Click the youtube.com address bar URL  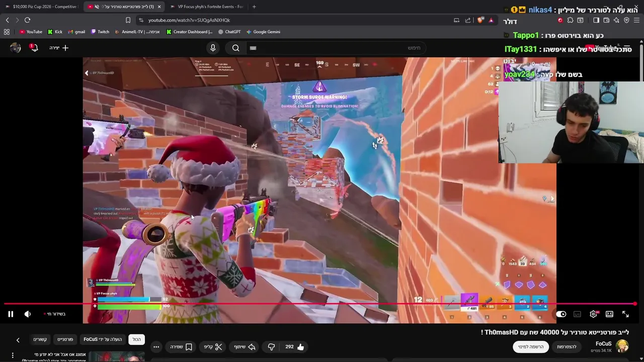click(189, 20)
